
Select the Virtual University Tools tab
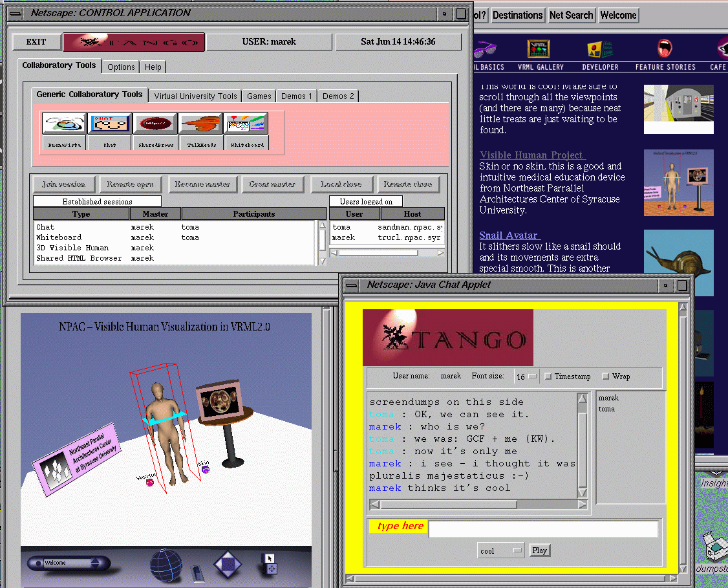click(x=195, y=96)
